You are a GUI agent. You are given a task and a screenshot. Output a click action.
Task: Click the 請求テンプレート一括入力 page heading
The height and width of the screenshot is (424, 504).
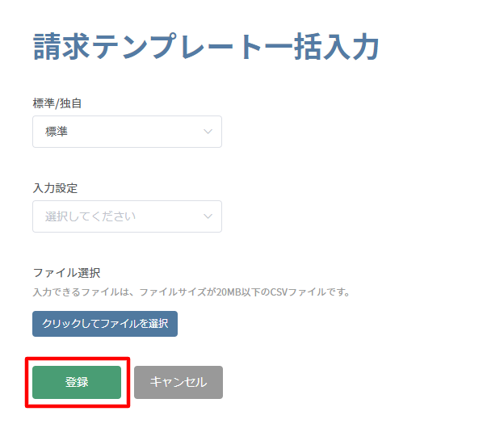tap(206, 47)
